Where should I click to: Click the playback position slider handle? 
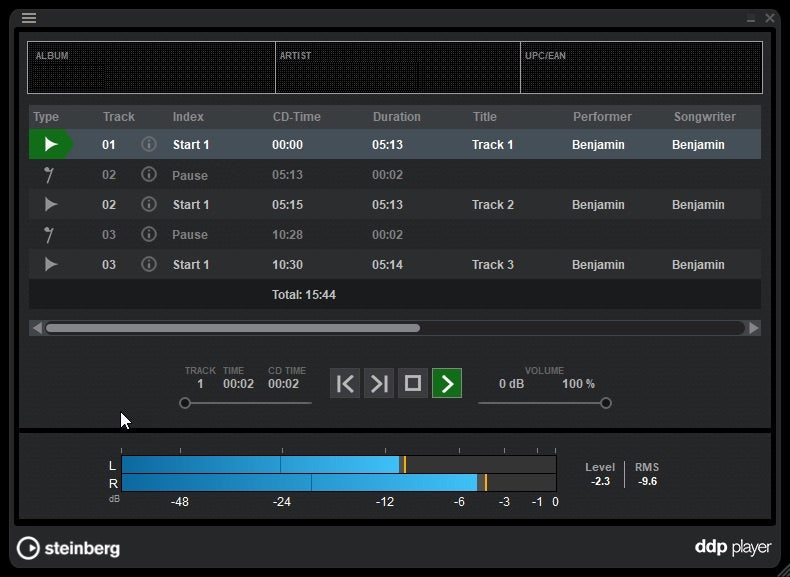185,403
